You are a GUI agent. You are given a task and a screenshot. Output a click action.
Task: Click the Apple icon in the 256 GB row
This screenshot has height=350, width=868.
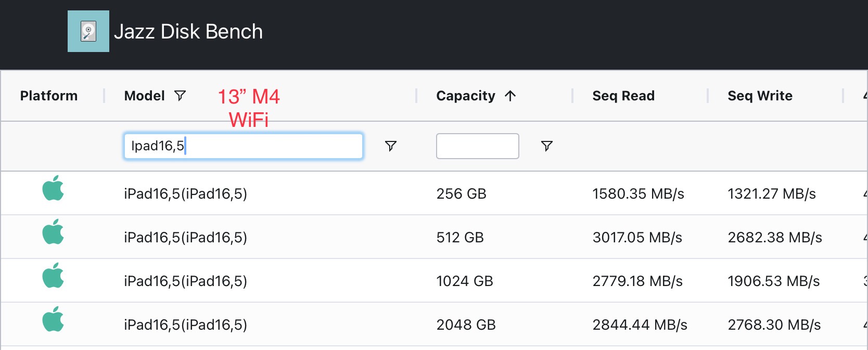point(53,188)
